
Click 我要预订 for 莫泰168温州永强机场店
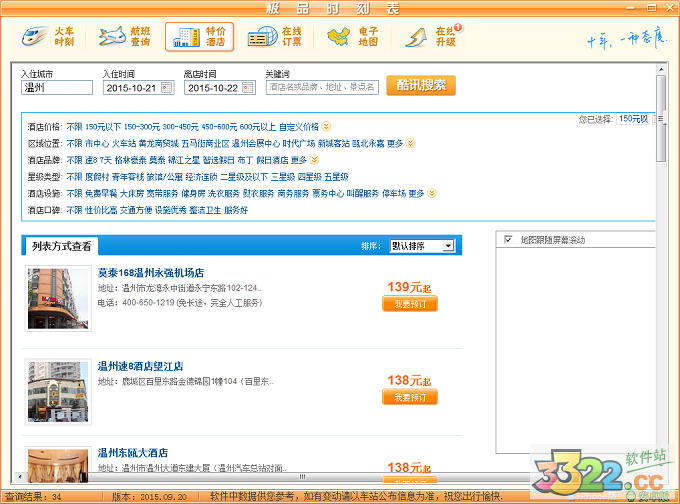[410, 304]
